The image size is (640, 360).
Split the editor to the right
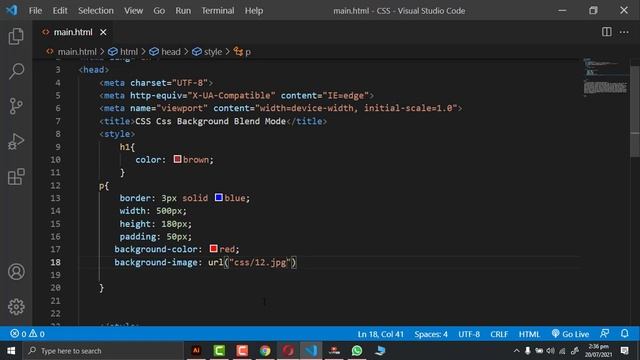click(607, 32)
